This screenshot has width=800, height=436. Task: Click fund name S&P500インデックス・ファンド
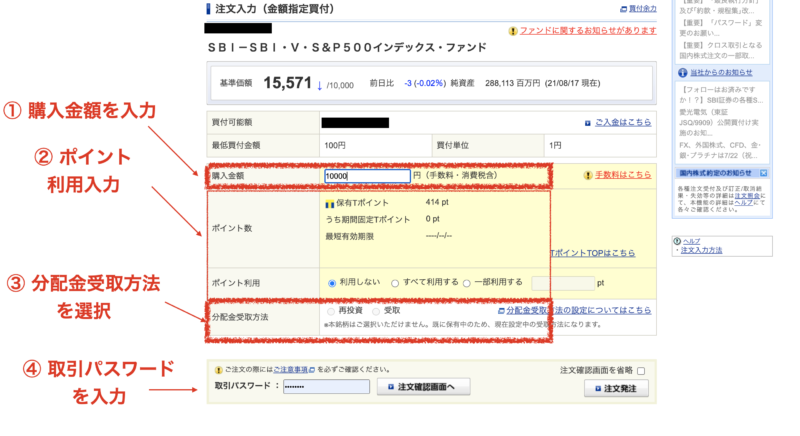coord(398,48)
